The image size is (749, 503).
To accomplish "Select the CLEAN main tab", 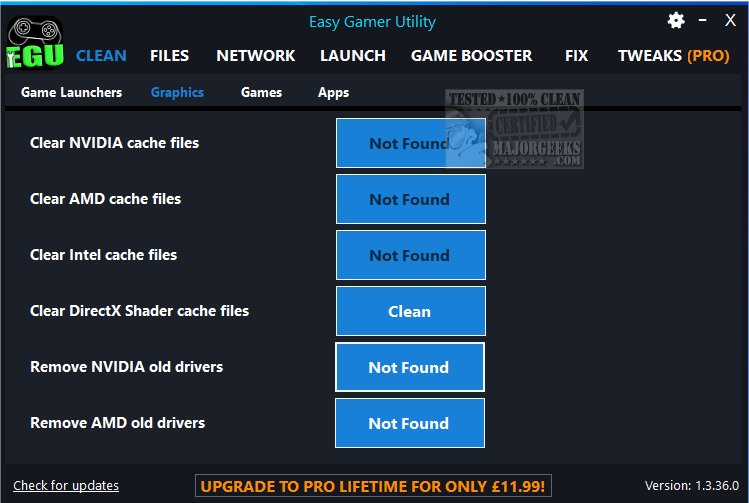I will click(101, 56).
